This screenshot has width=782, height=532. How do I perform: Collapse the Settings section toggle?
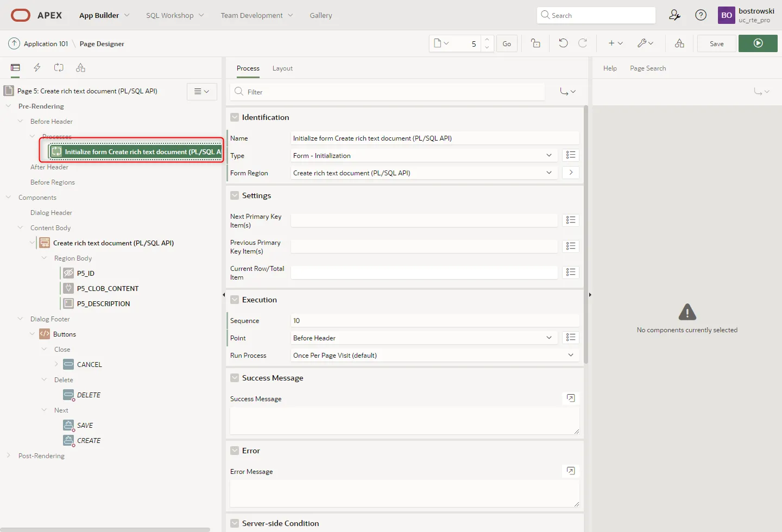click(x=235, y=195)
